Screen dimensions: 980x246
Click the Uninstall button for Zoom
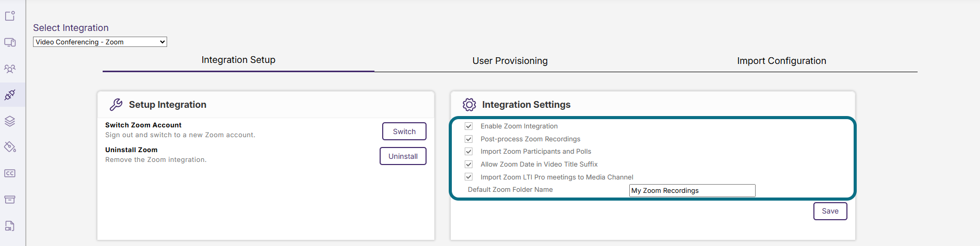[x=403, y=156]
